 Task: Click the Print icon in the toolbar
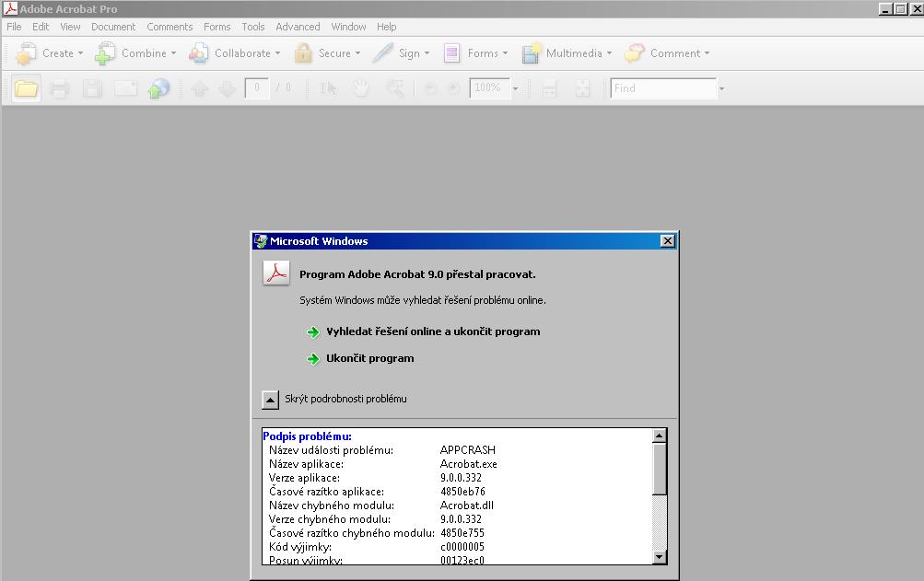point(59,88)
